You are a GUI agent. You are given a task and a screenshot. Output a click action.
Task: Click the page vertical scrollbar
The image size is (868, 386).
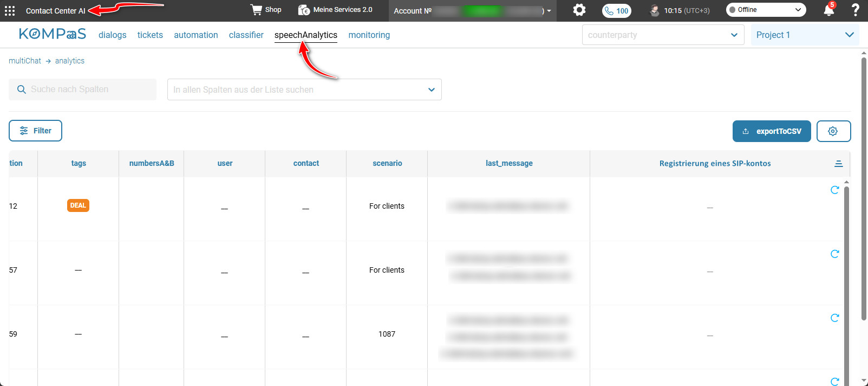pos(864,190)
